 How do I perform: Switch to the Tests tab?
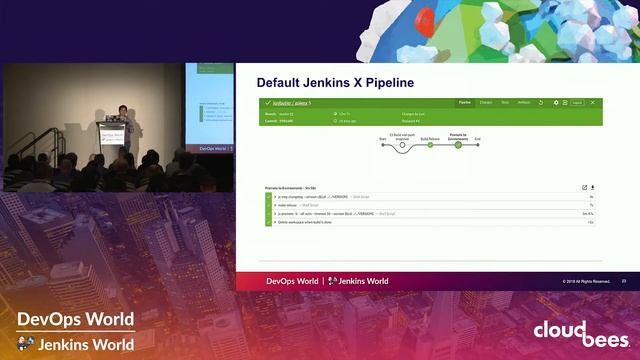pyautogui.click(x=505, y=102)
